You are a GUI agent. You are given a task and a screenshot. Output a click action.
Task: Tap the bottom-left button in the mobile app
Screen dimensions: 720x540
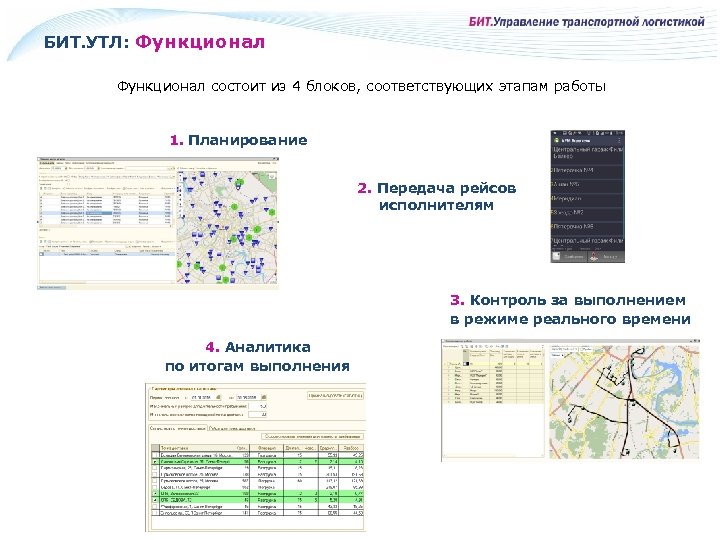[569, 256]
